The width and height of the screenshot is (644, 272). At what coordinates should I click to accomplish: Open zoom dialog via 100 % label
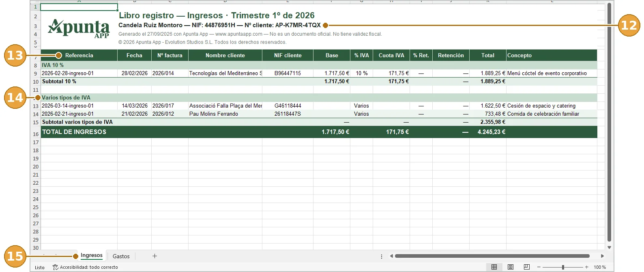600,267
